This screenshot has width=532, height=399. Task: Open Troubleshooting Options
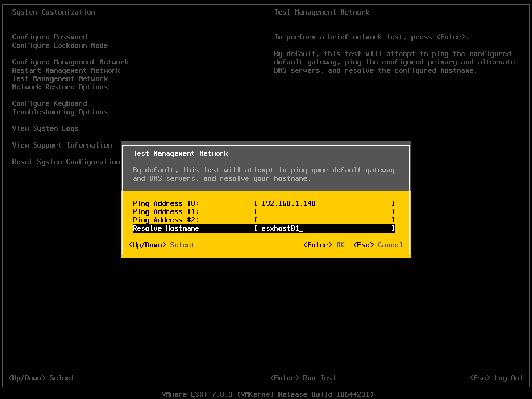[x=60, y=112]
